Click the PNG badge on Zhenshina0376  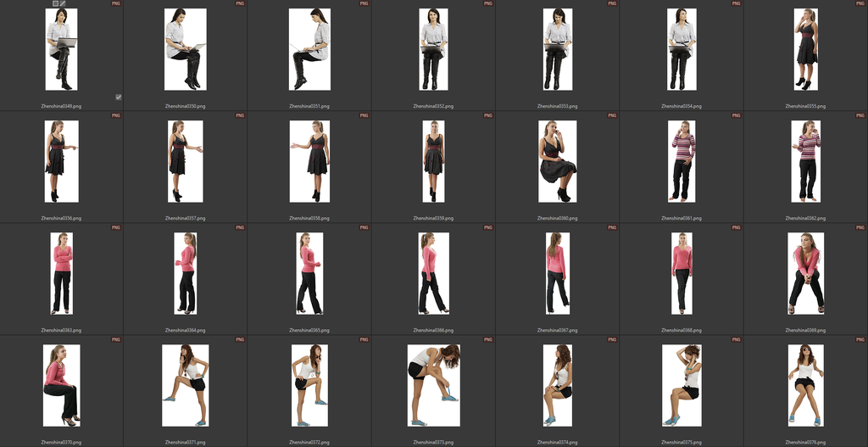coord(860,339)
